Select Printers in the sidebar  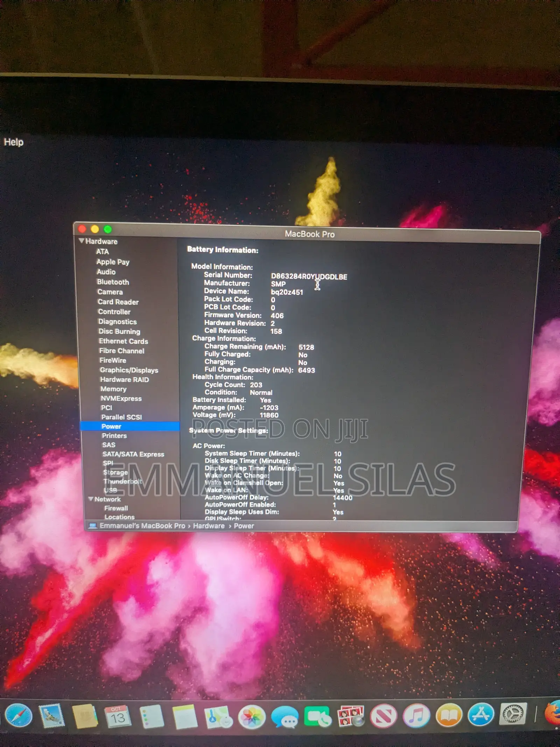(114, 436)
